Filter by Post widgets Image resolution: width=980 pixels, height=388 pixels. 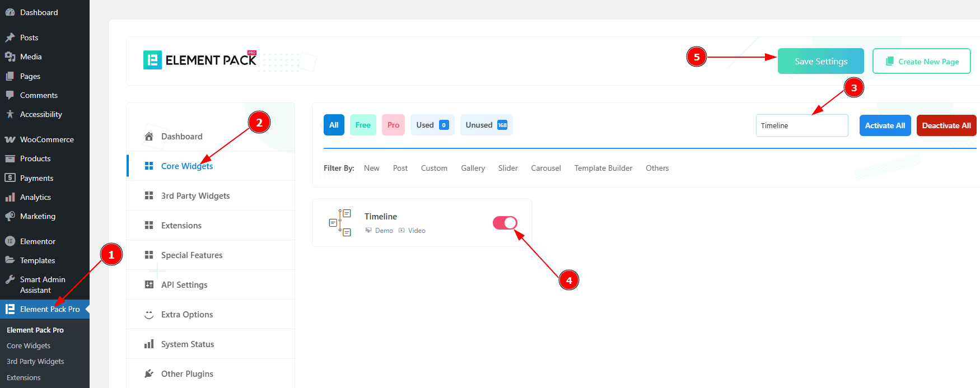coord(400,168)
